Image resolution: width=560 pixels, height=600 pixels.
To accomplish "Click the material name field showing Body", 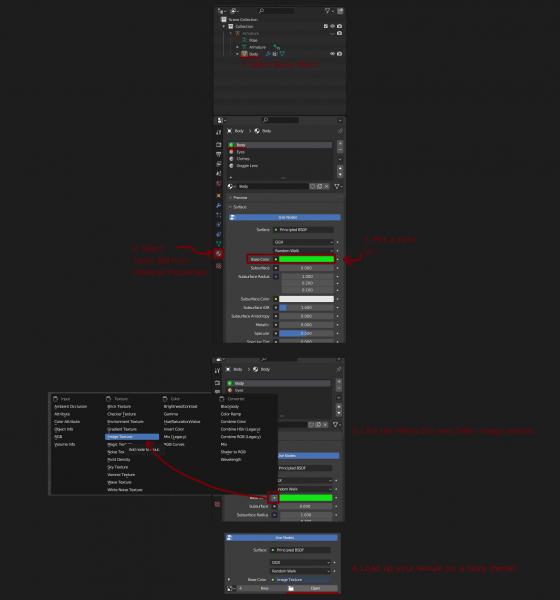I will point(273,186).
